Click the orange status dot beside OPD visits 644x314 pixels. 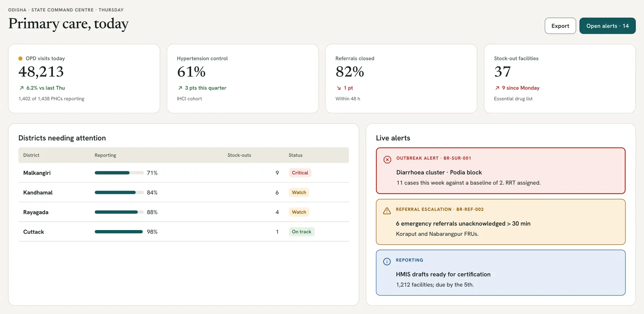pyautogui.click(x=21, y=58)
